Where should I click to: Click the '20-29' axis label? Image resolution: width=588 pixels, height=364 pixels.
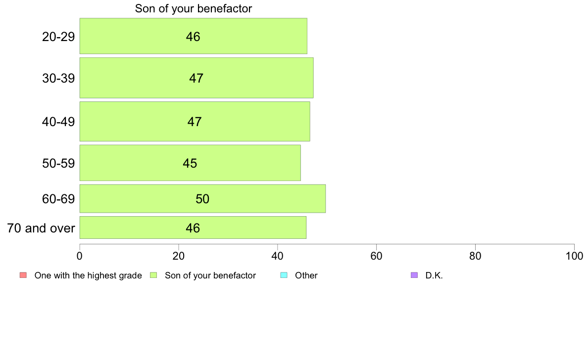(x=58, y=37)
